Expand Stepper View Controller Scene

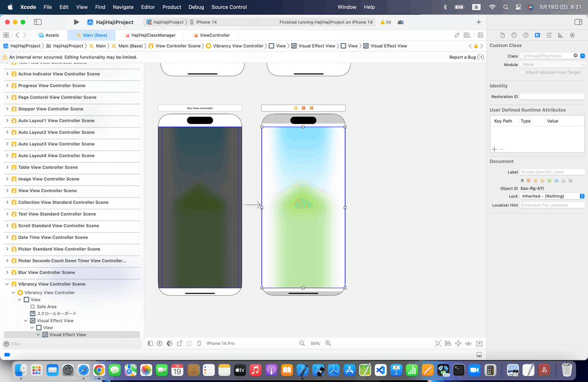(x=7, y=109)
